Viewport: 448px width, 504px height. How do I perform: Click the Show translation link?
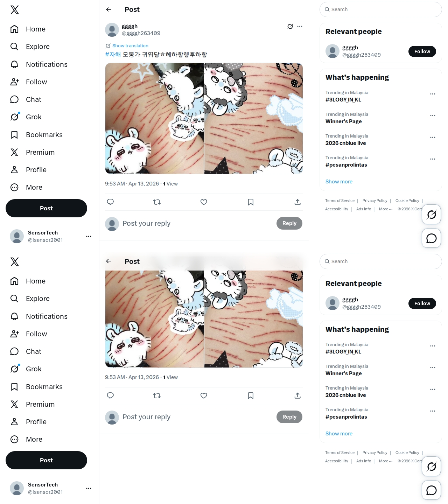pyautogui.click(x=130, y=46)
